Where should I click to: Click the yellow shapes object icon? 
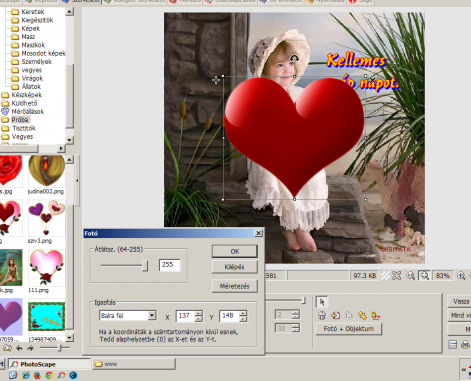tap(362, 315)
